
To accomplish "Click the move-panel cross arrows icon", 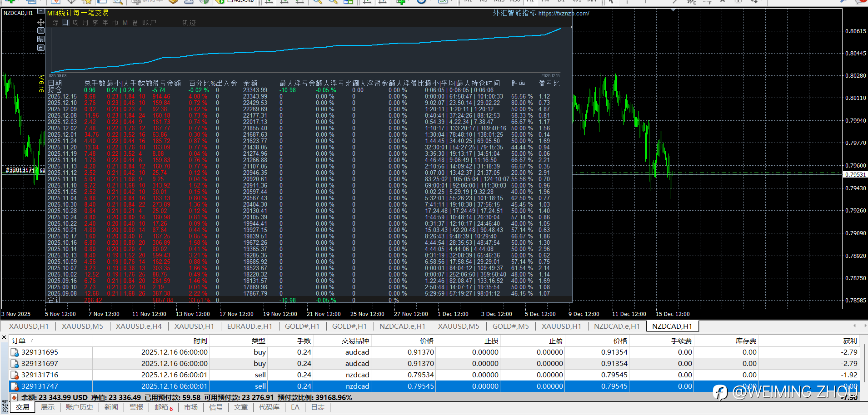I will coord(41,22).
